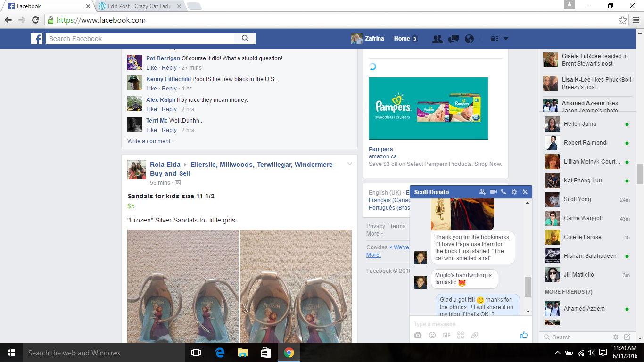Open the Friend Requests icon
The width and height of the screenshot is (644, 362).
438,39
